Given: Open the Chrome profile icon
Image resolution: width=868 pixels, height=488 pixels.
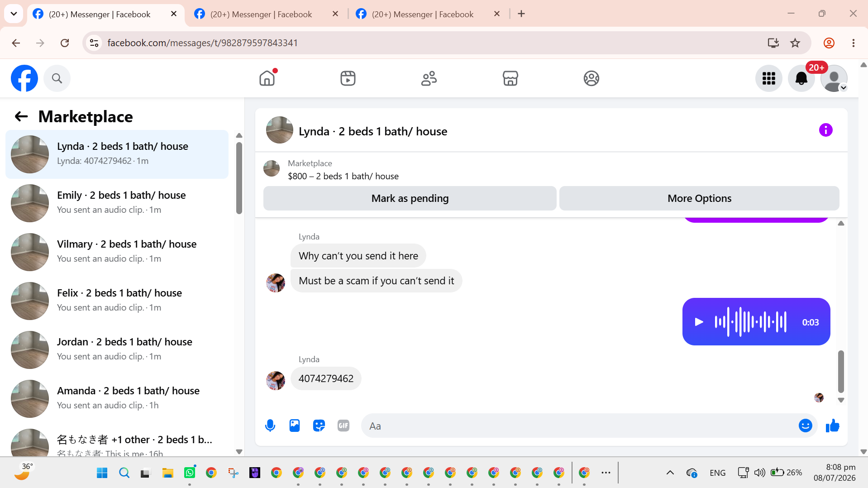Looking at the screenshot, I should click(829, 43).
